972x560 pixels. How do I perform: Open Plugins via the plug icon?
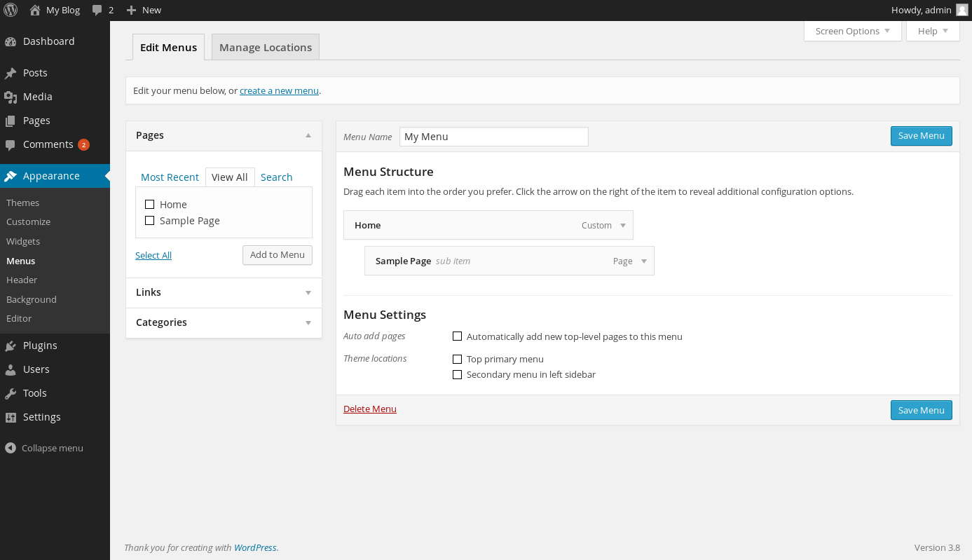(x=11, y=346)
